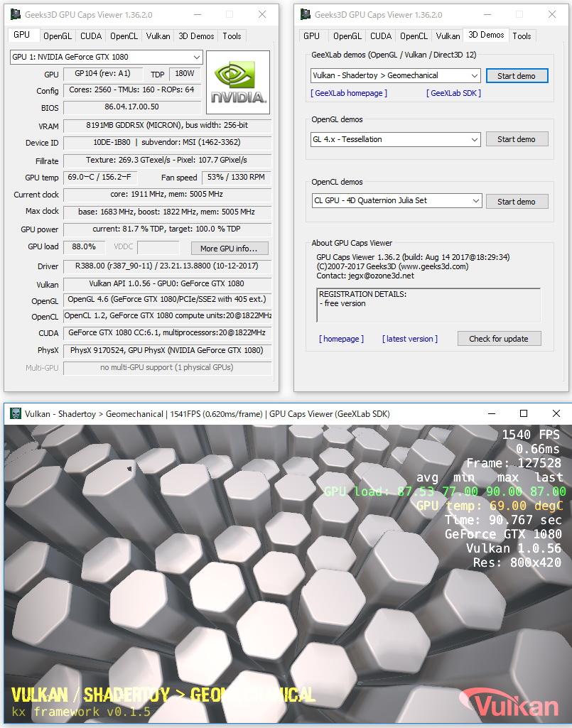Click GPU Caps Viewer app icon in right window
The image size is (572, 728).
(x=306, y=14)
